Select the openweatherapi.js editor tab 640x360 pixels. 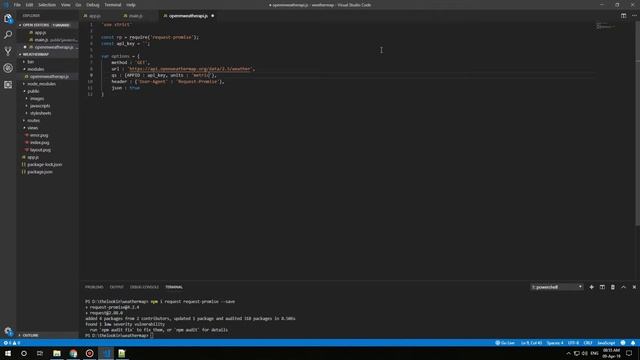click(189, 16)
